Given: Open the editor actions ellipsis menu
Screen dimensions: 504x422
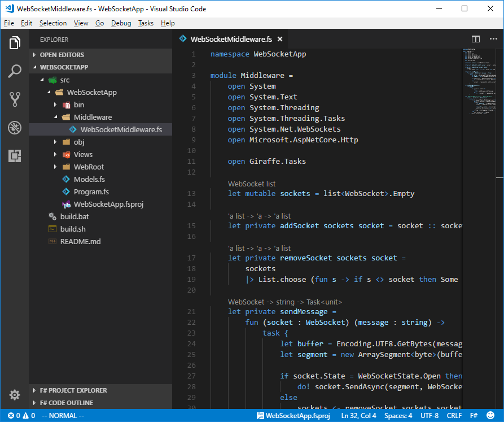Looking at the screenshot, I should coord(494,39).
